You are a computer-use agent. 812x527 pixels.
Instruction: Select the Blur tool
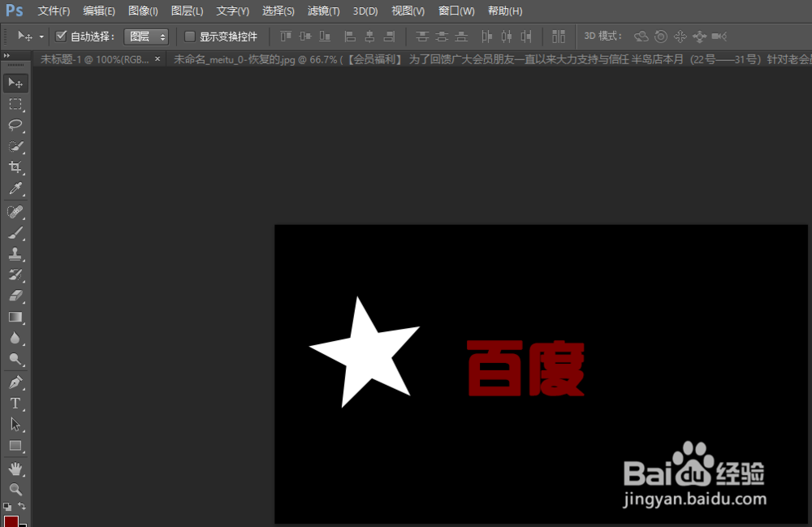(15, 338)
